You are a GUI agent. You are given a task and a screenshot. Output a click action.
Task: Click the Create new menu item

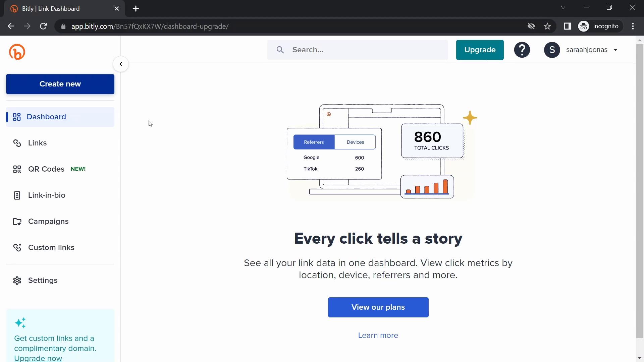coord(60,84)
